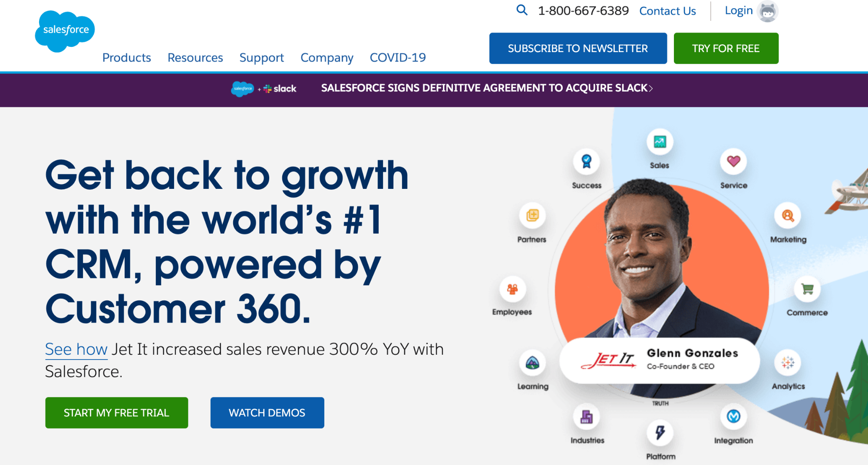Open the Sales icon in wheel
868x465 pixels.
point(660,142)
